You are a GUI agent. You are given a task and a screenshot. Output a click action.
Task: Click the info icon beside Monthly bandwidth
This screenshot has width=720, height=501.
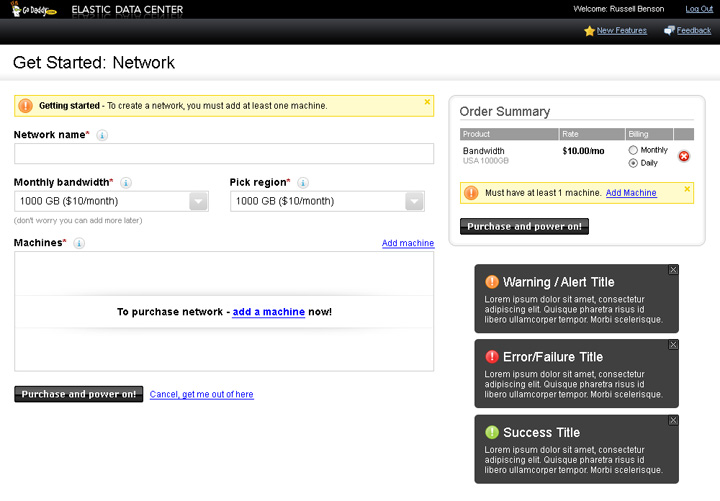tap(126, 183)
